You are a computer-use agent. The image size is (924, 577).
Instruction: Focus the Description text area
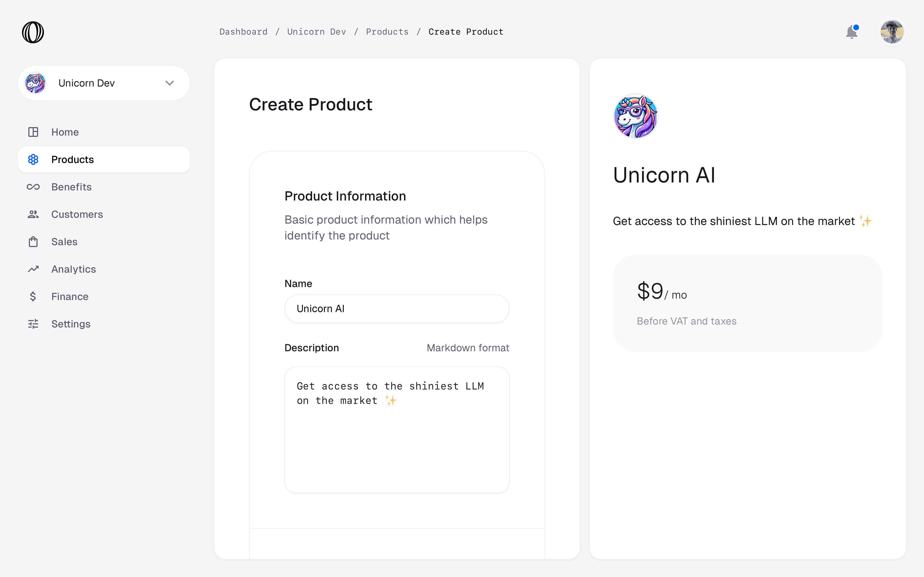tap(397, 430)
